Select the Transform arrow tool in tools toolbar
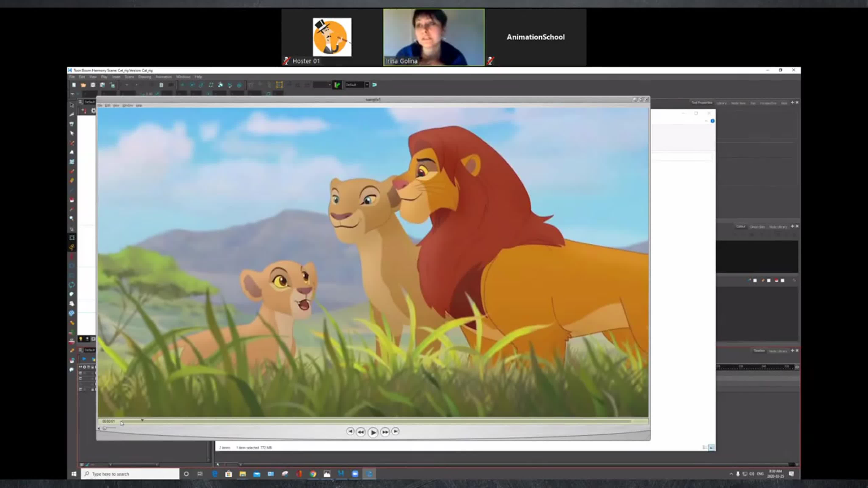This screenshot has width=868, height=488. click(71, 105)
